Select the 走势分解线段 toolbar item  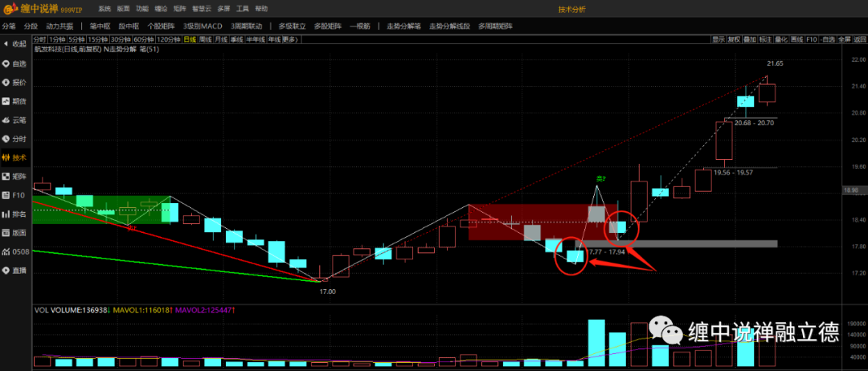coord(450,26)
